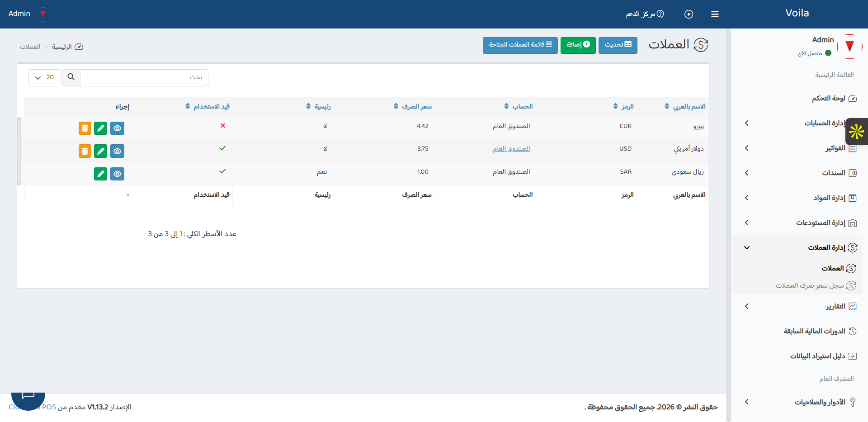Open الدورات المالية السابقة sidebar item
This screenshot has width=868, height=422.
820,332
